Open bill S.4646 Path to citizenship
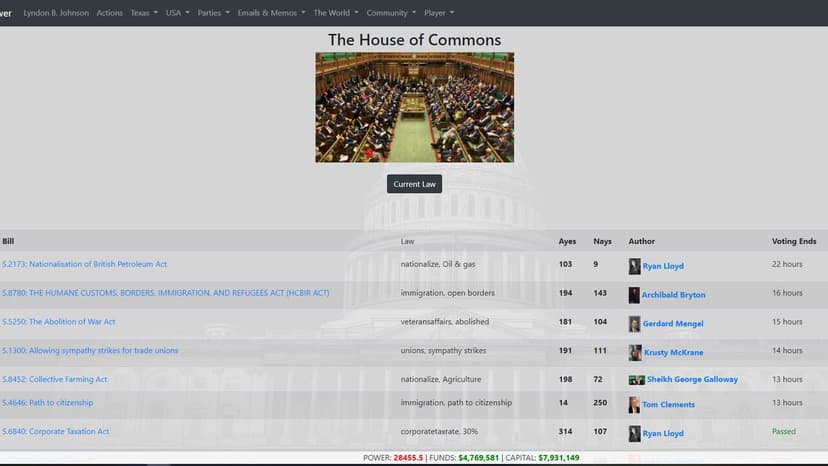The image size is (828, 466). coord(48,403)
